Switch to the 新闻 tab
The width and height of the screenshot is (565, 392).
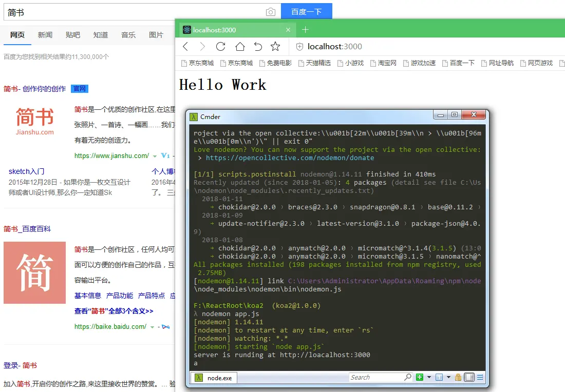click(45, 35)
